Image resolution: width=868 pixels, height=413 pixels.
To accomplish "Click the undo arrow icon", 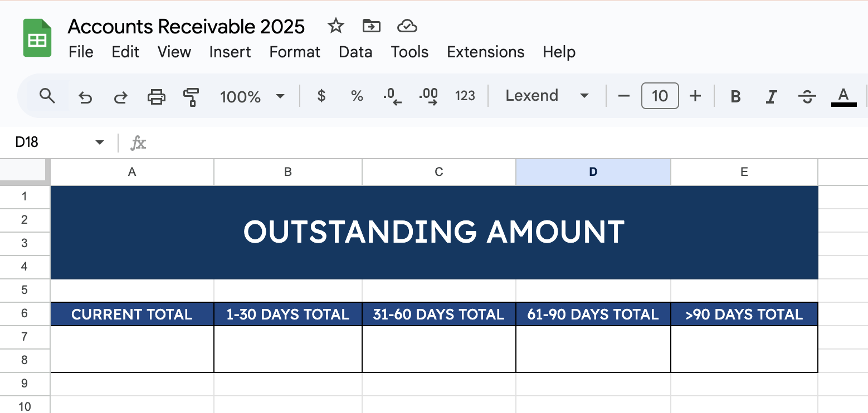I will point(85,97).
